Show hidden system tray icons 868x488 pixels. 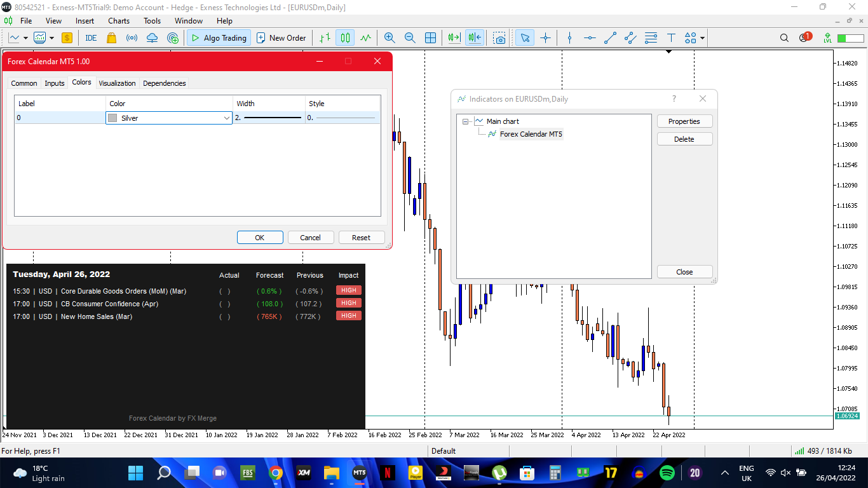pyautogui.click(x=725, y=473)
